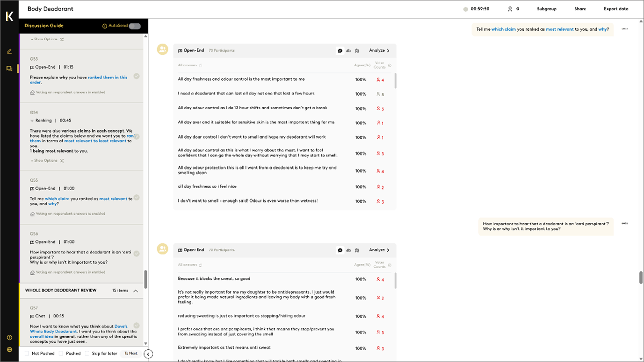This screenshot has height=362, width=644.
Task: Open the Subgroup menu in the top bar
Action: 546,8
